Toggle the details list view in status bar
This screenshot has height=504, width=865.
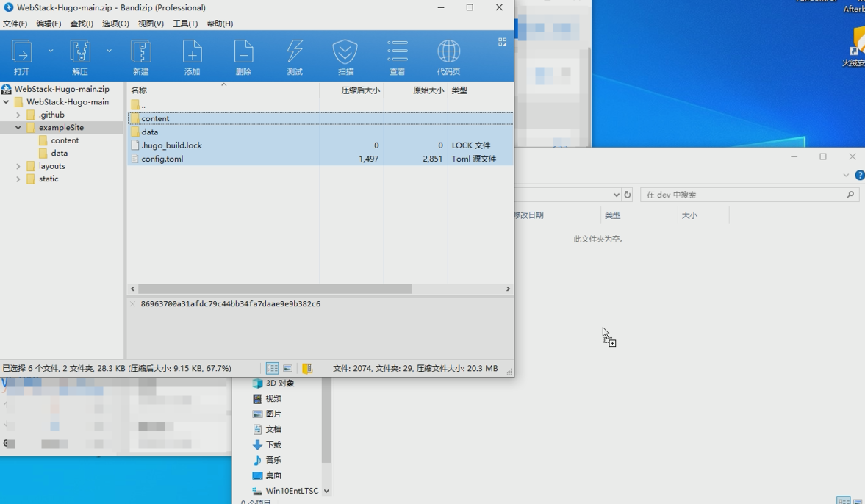click(272, 369)
